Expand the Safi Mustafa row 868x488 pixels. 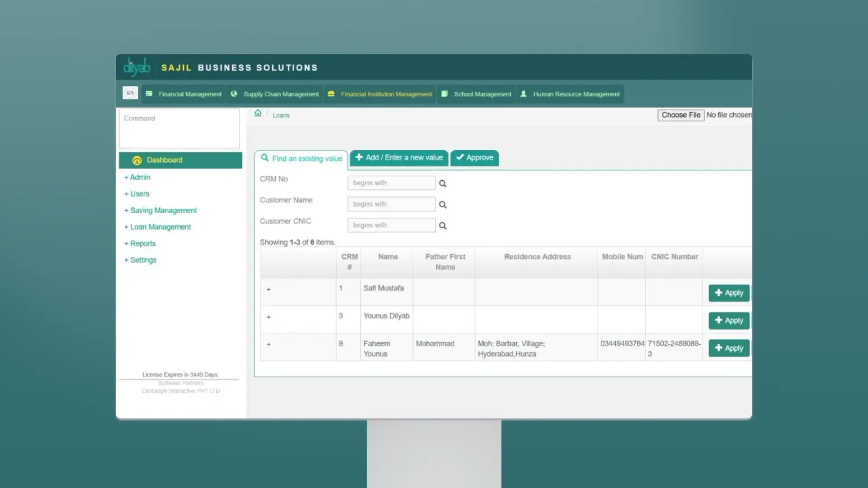coord(269,289)
